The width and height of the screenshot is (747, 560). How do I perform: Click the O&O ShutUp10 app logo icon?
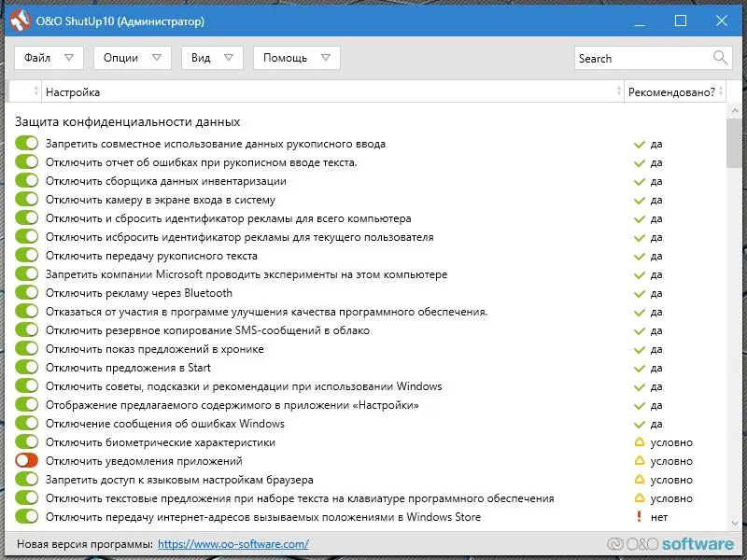pyautogui.click(x=20, y=21)
